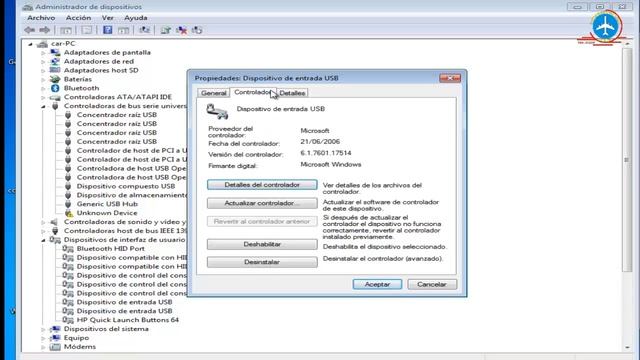Expand Controladoras de sonido y vídeo node

pyautogui.click(x=43, y=222)
